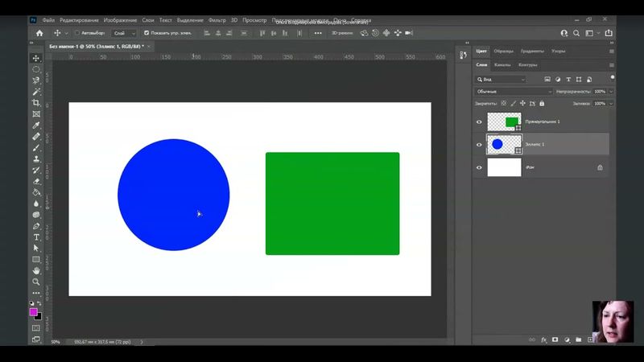This screenshot has height=362, width=644.
Task: Switch to the Каналы tab
Action: tap(502, 64)
